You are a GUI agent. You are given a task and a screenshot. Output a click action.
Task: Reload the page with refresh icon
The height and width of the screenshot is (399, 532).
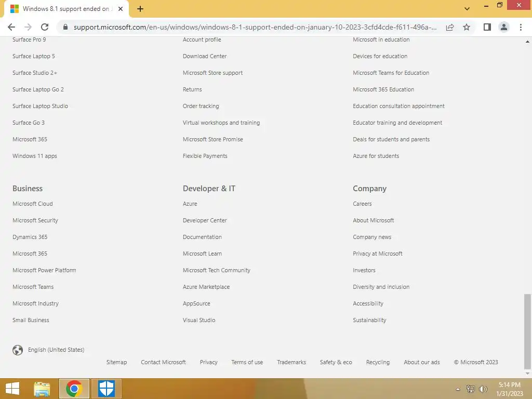(x=45, y=27)
